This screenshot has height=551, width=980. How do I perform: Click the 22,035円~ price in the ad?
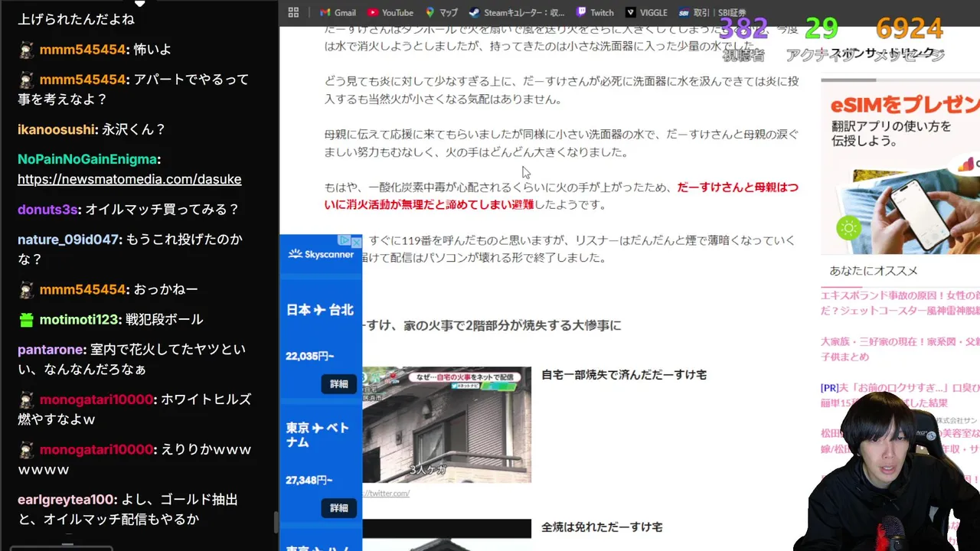309,356
